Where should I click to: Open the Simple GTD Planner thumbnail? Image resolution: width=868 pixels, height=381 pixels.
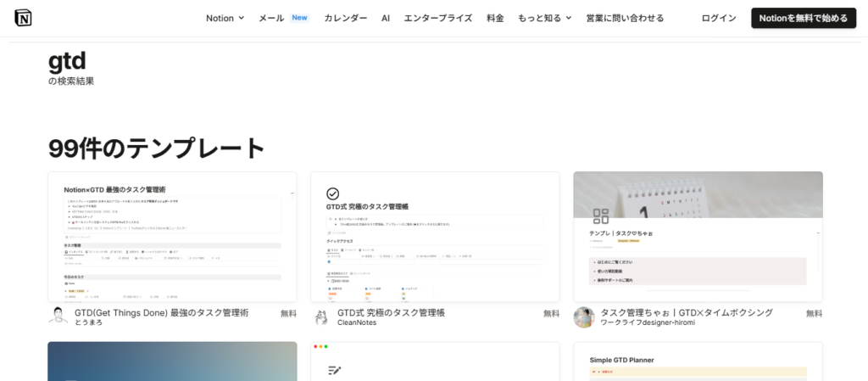click(x=698, y=361)
